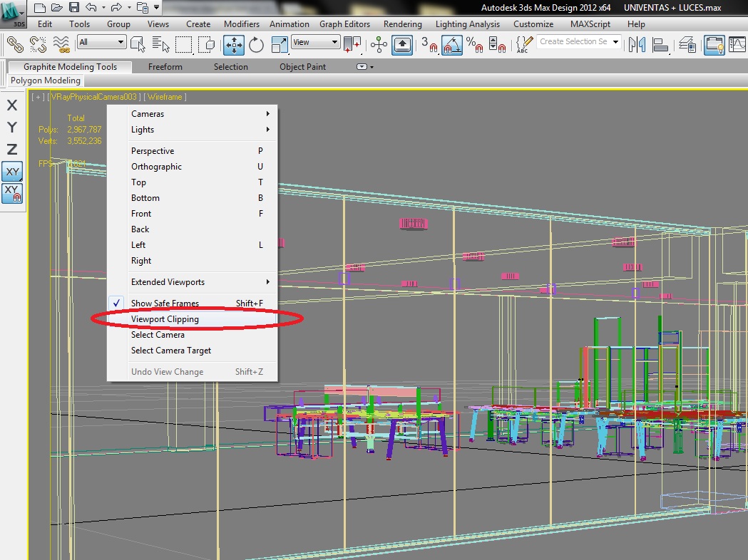This screenshot has width=748, height=560.
Task: Open the 3ds Max application menu logo
Action: (12, 14)
